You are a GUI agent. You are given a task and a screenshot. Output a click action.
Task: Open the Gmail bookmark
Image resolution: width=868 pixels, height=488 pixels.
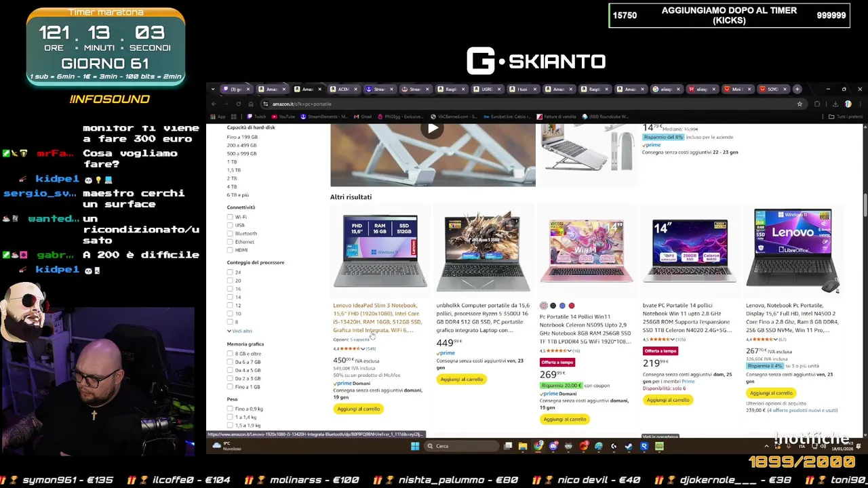[x=363, y=117]
